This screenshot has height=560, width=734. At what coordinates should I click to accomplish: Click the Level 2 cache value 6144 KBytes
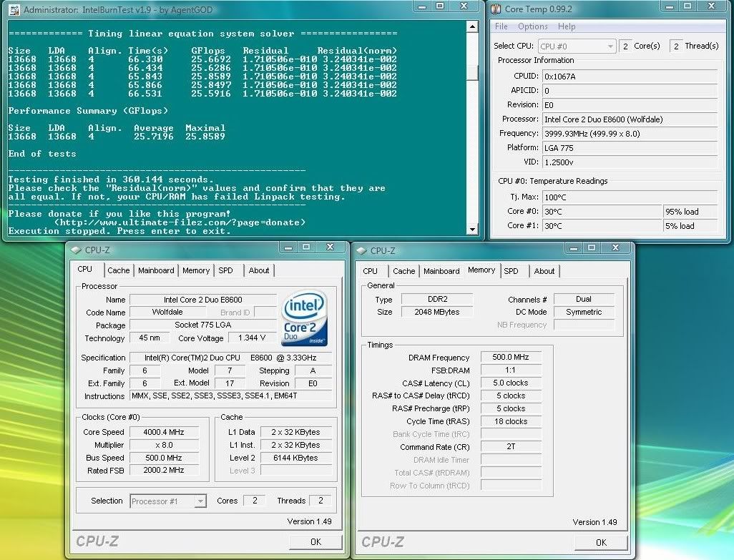296,458
